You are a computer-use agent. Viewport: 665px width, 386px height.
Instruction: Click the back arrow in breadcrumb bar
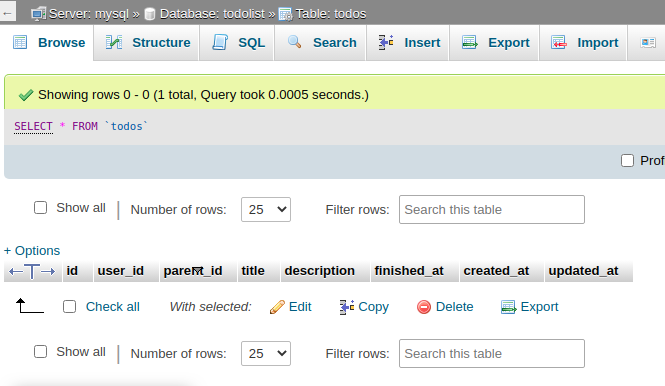pyautogui.click(x=7, y=13)
